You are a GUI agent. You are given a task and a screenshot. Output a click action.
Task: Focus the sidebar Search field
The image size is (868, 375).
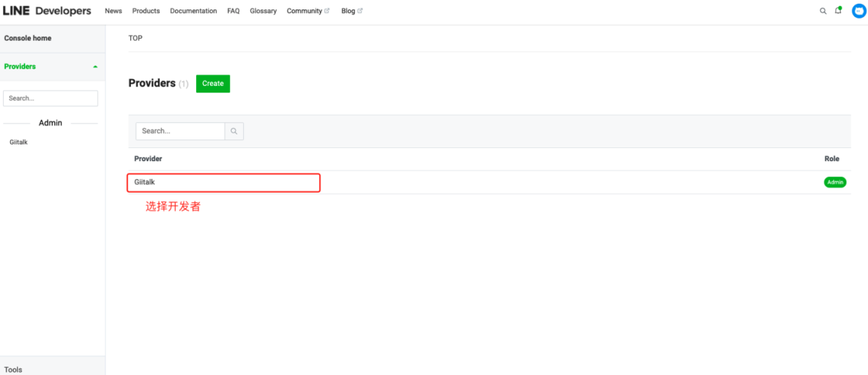coord(51,98)
